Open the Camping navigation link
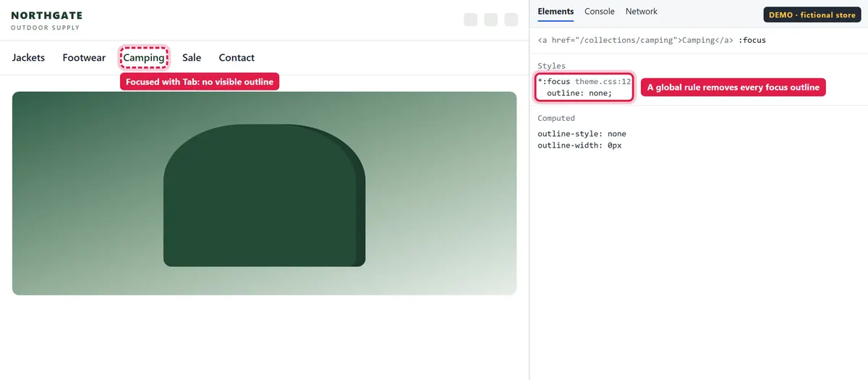 tap(144, 58)
